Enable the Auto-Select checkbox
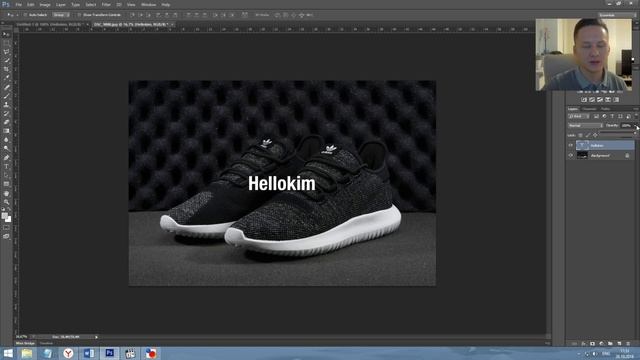The width and height of the screenshot is (640, 360). [x=26, y=15]
